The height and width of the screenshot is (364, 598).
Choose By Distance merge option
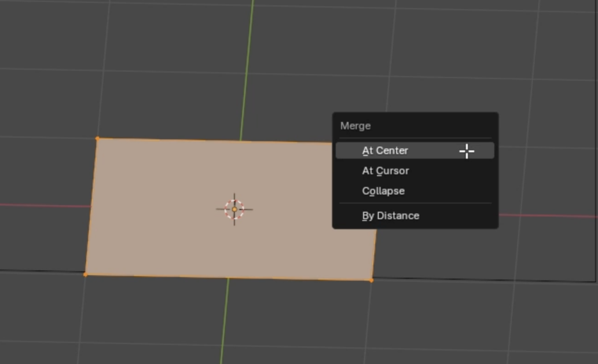pyautogui.click(x=415, y=216)
